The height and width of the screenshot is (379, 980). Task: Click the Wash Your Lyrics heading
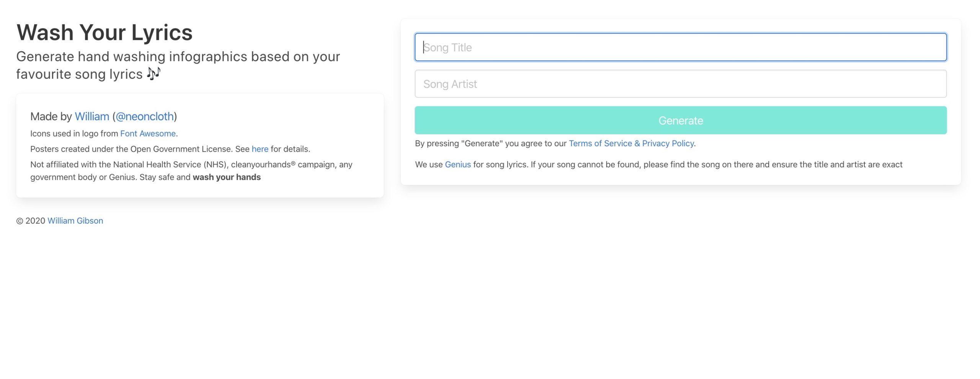click(x=104, y=33)
